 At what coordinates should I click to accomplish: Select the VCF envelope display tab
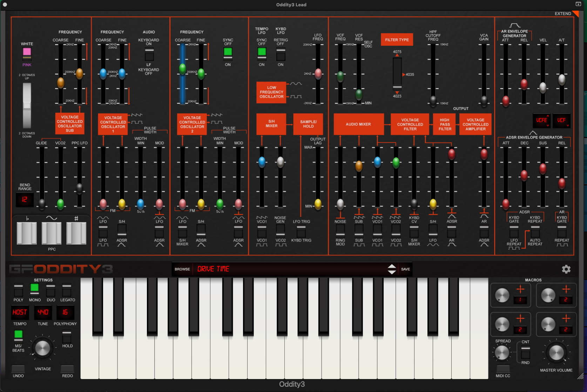click(x=561, y=120)
